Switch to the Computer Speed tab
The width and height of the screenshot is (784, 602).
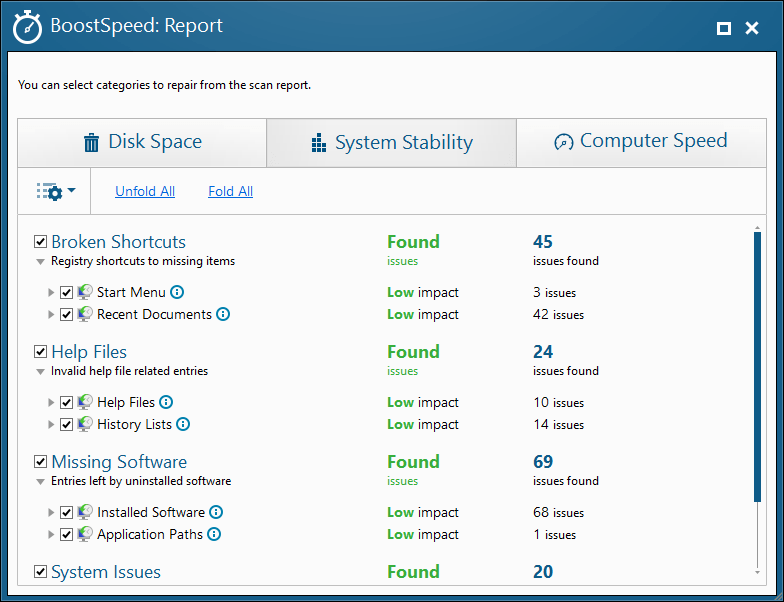[641, 142]
